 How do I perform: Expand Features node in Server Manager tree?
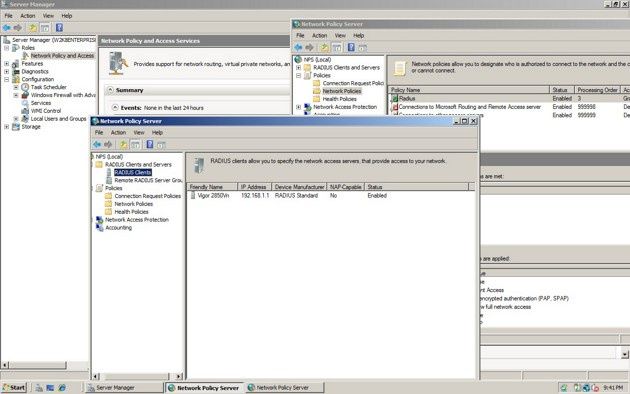pyautogui.click(x=6, y=63)
